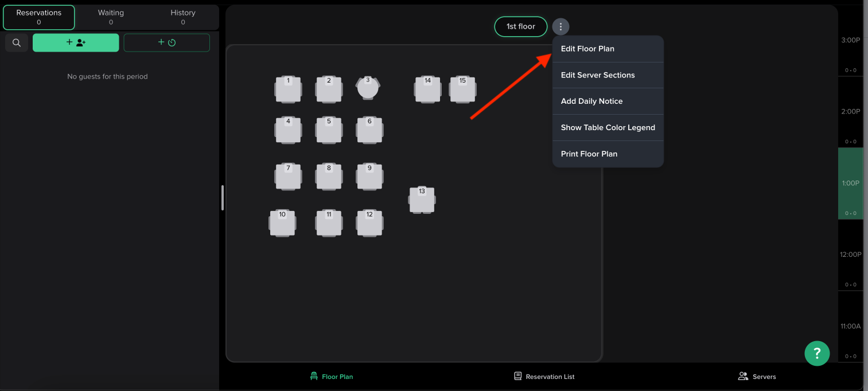Select round table 3 on the floor plan
Viewport: 868px width, 391px height.
[x=368, y=88]
